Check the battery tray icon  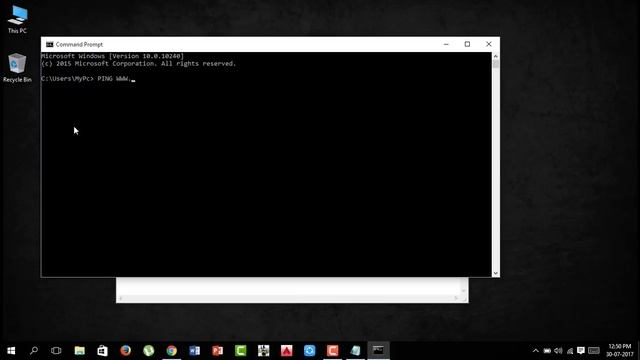tap(547, 351)
